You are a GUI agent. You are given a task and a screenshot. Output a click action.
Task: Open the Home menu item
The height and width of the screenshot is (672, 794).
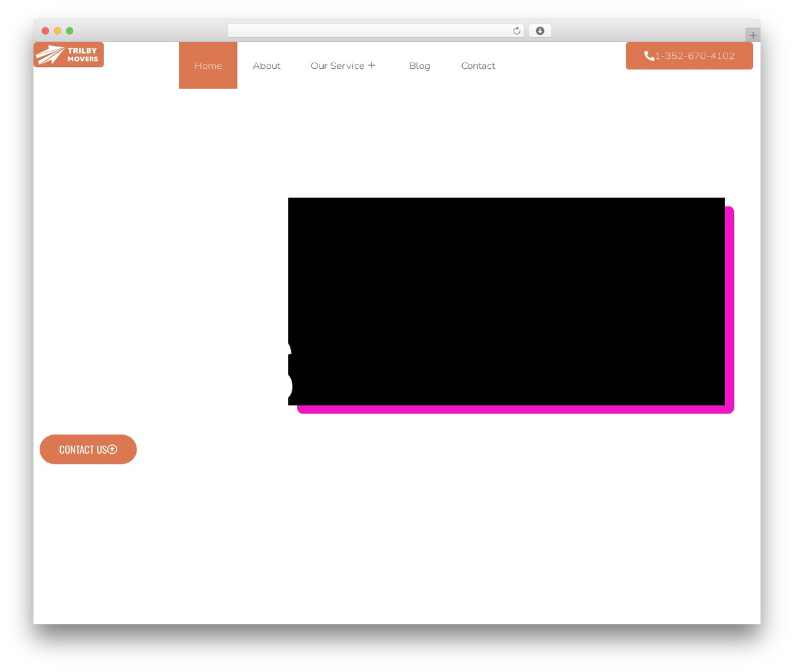[208, 66]
